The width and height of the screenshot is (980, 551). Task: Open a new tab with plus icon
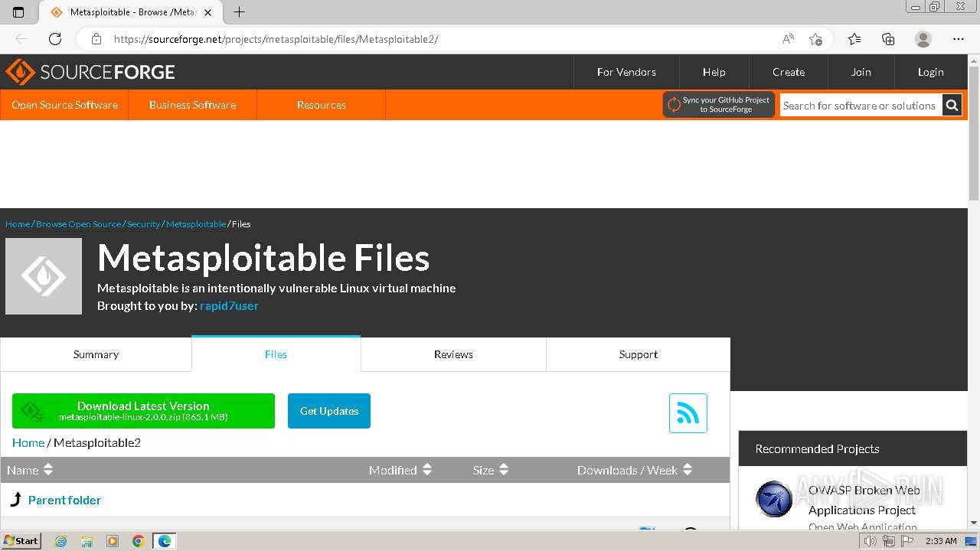pyautogui.click(x=239, y=12)
